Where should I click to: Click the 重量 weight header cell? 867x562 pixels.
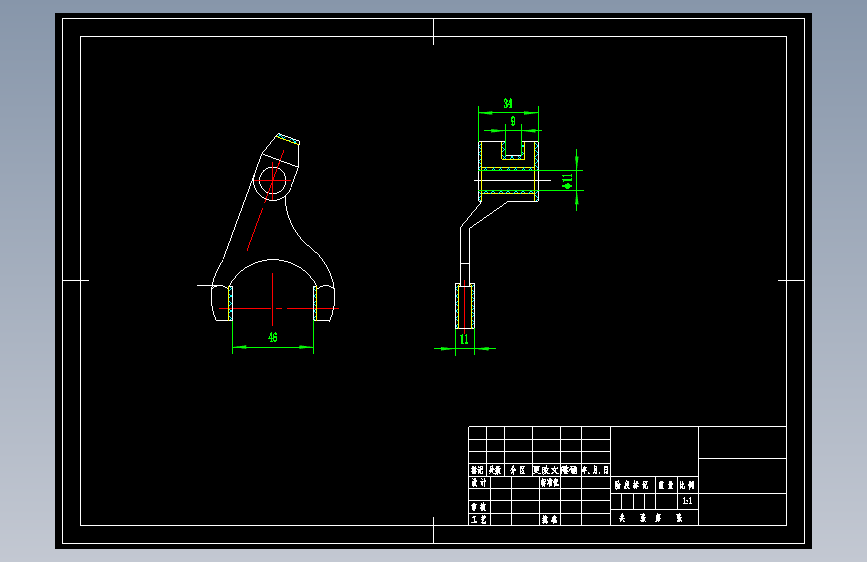point(666,485)
